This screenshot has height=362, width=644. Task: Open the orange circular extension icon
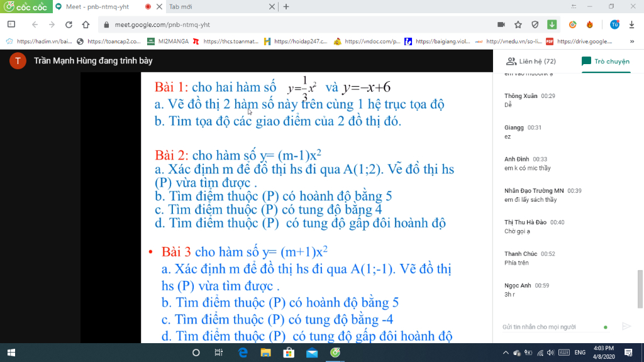coord(572,25)
